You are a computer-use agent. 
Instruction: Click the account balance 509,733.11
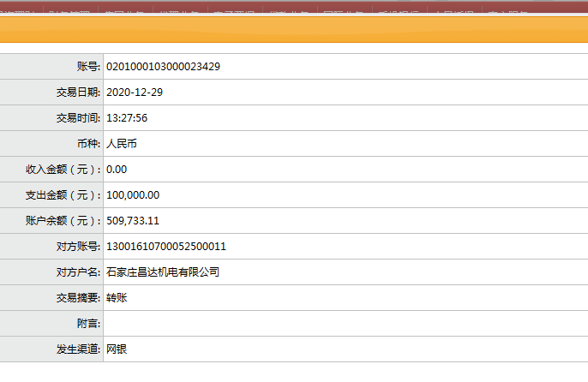[x=133, y=221]
